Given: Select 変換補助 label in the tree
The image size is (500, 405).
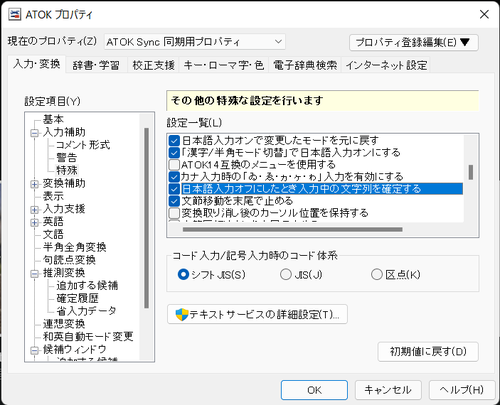Looking at the screenshot, I should [x=64, y=184].
